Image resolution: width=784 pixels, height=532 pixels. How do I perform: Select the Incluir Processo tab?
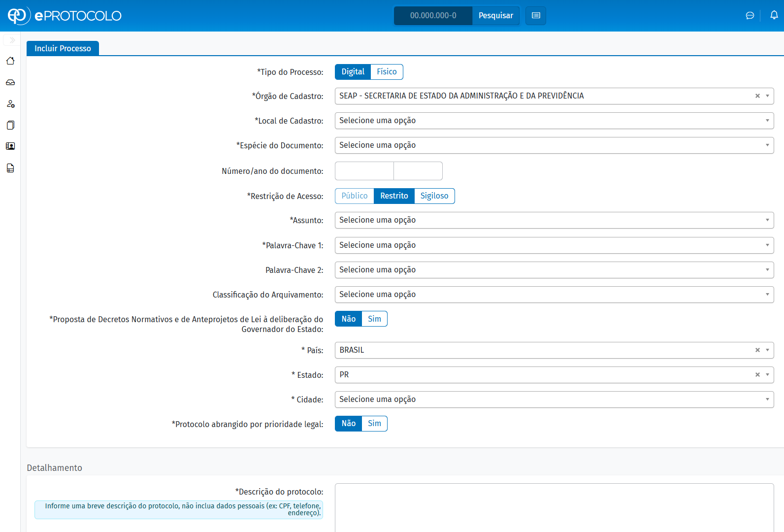coord(63,48)
